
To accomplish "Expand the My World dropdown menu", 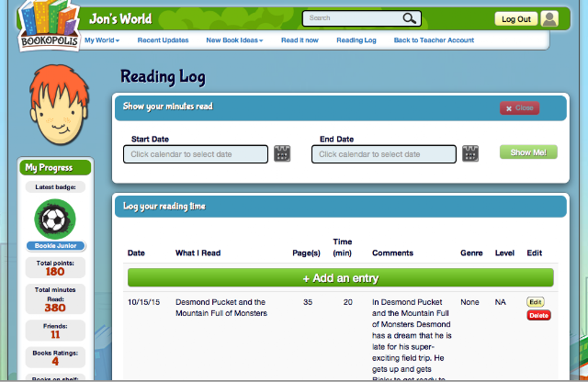I will coord(102,40).
